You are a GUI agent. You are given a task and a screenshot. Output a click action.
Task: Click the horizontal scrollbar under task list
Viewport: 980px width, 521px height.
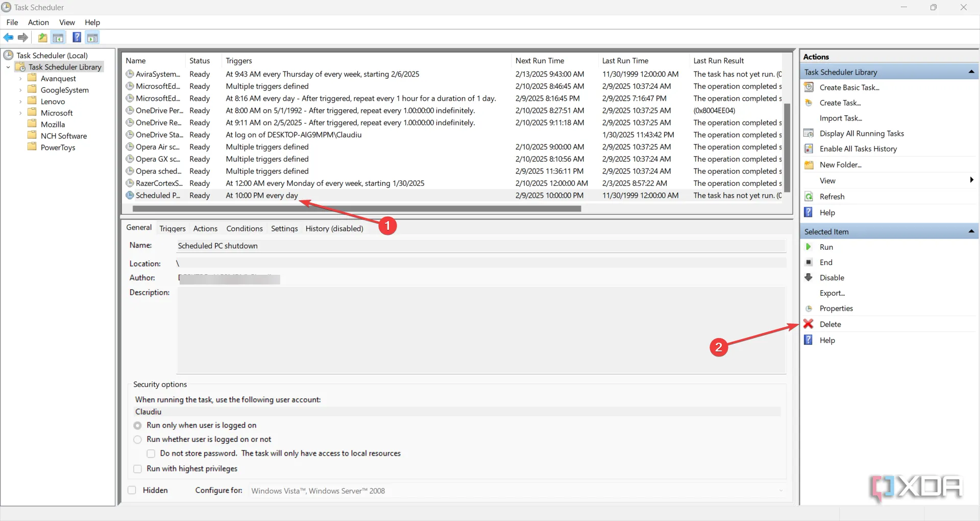(x=356, y=208)
